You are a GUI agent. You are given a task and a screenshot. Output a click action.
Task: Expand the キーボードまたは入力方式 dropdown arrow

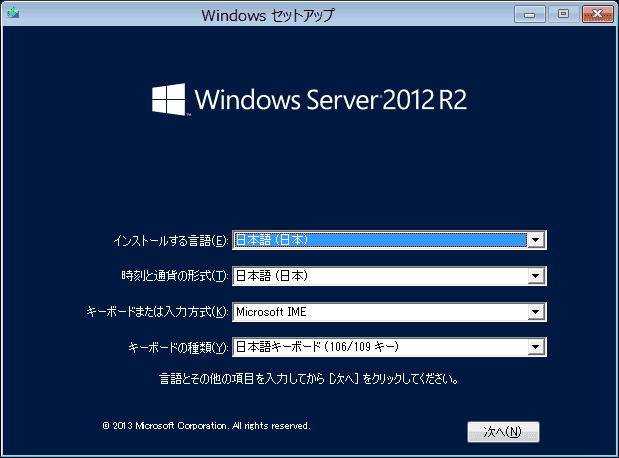[x=536, y=312]
